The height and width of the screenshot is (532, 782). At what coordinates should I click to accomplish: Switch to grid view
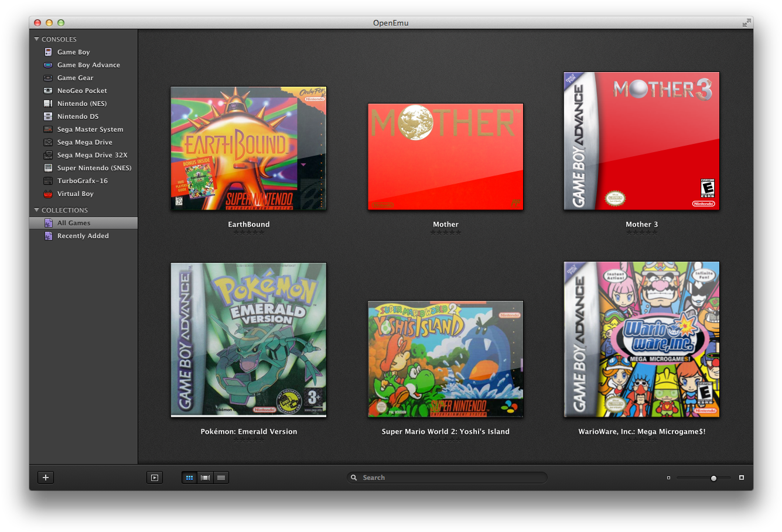pos(189,478)
